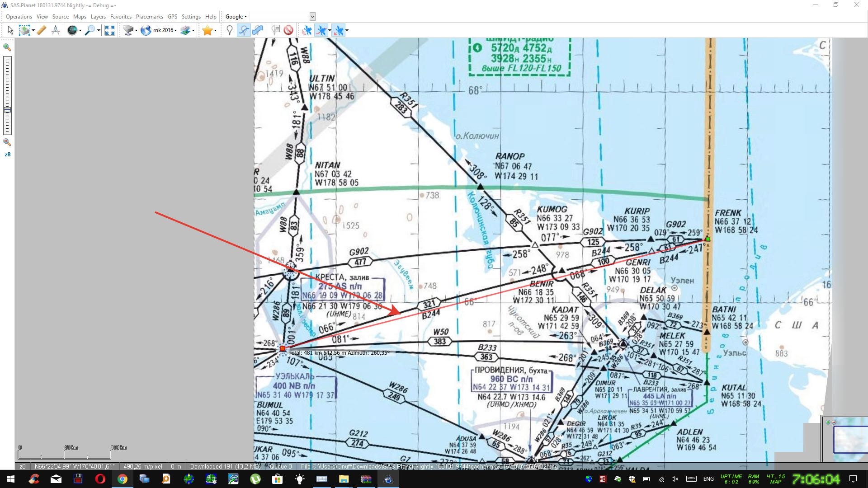Open the placemark manager list button
Screen dimensions: 868x488
275,30
